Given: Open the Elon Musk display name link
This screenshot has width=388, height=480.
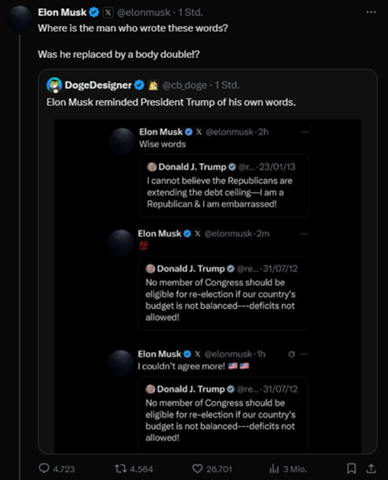Looking at the screenshot, I should 62,12.
